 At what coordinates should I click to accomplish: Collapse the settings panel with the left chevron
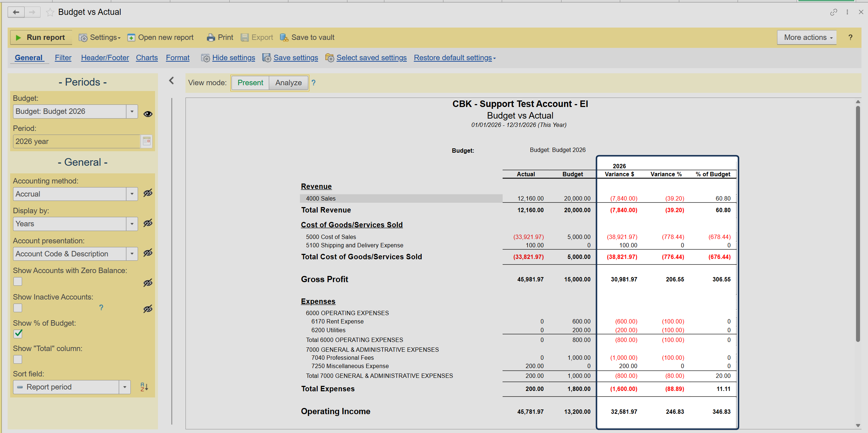(172, 81)
